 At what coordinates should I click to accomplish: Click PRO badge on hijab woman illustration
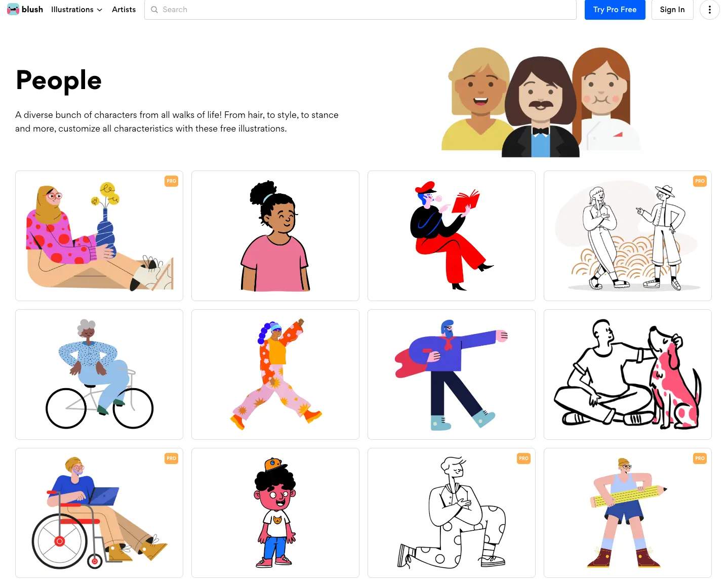coord(172,181)
